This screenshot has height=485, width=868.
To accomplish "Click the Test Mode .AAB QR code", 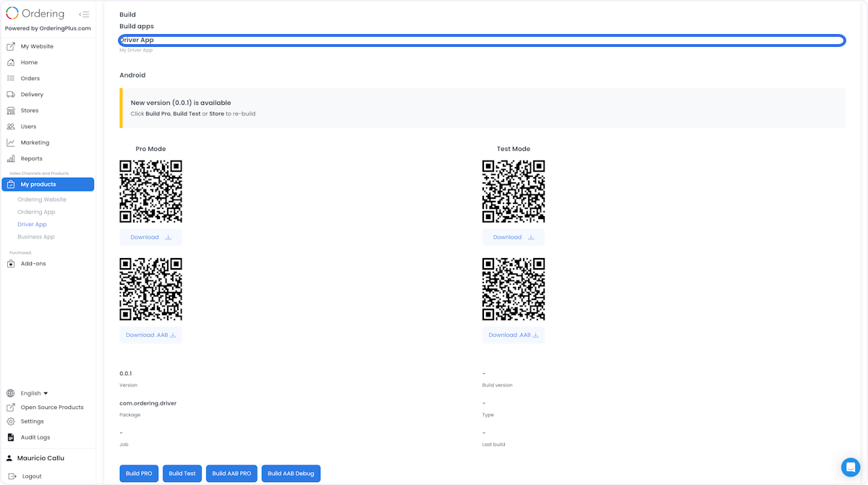I will click(514, 289).
